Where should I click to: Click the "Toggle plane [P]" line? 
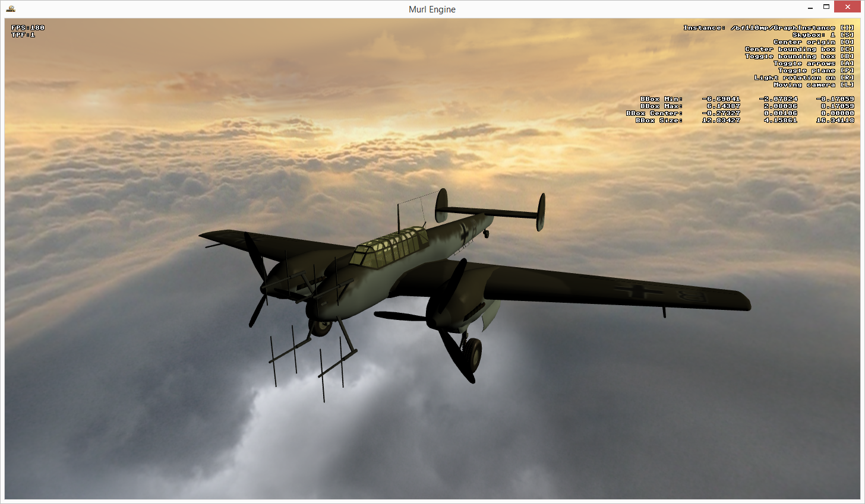click(816, 71)
